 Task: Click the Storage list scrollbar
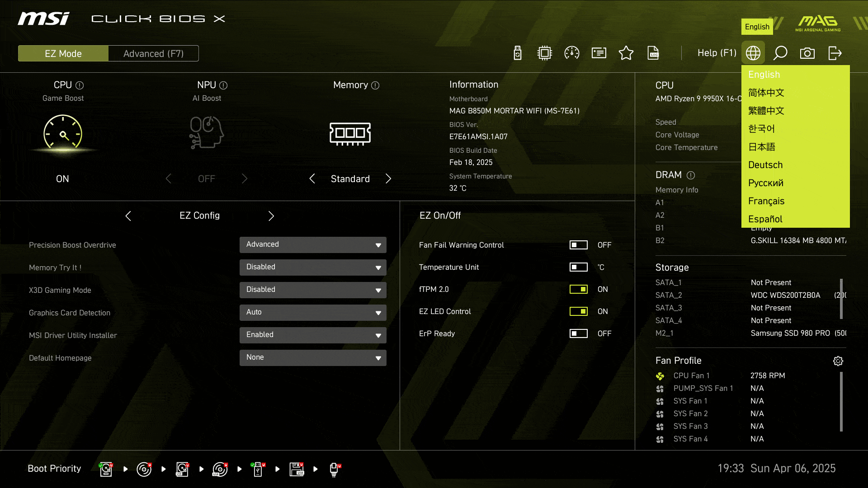pos(841,299)
